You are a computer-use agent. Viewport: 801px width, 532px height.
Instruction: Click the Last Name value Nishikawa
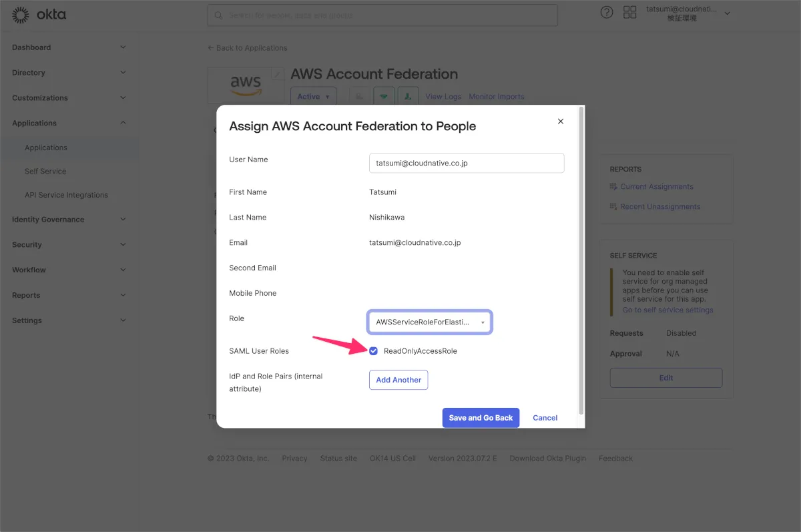(386, 218)
